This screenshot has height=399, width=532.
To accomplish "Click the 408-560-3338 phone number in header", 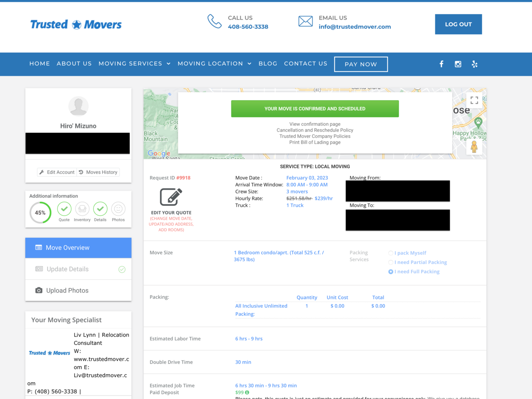I will [248, 27].
